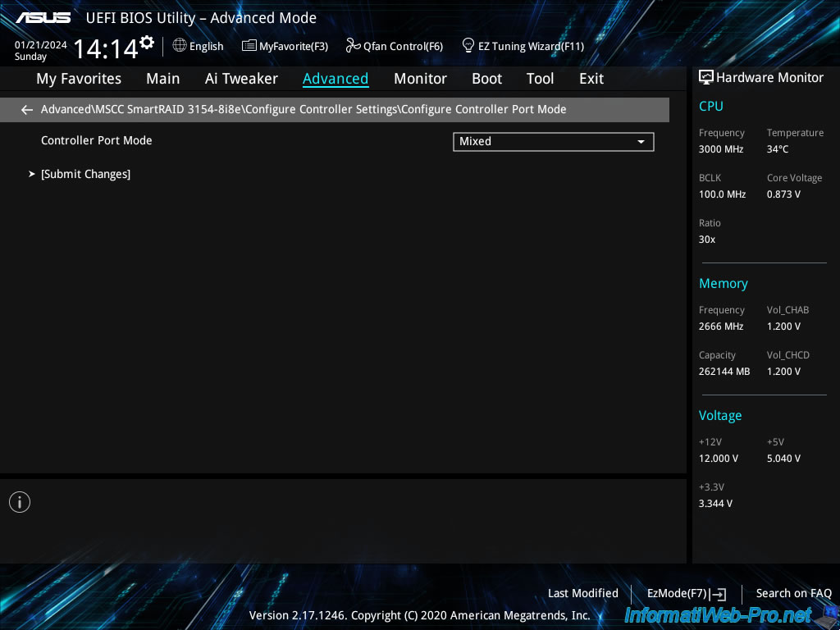Viewport: 840px width, 630px height.
Task: Open Qfan Control(F6)
Action: point(395,47)
